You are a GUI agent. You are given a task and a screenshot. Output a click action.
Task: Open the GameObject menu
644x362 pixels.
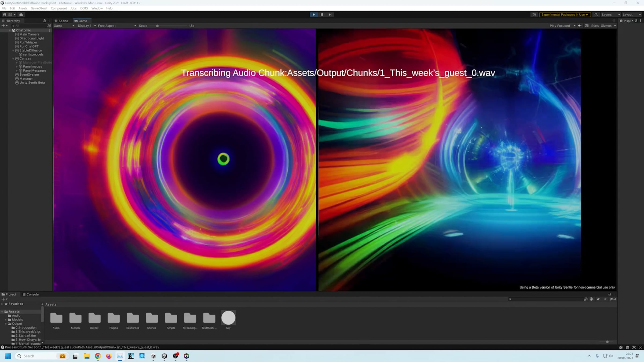(x=39, y=8)
